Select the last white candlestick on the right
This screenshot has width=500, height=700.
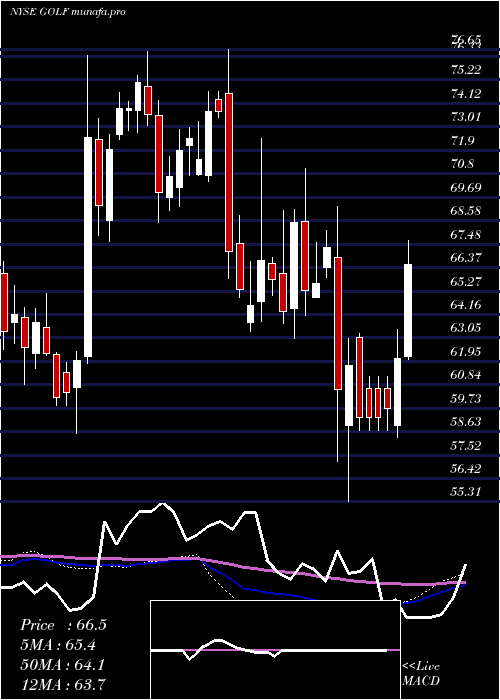point(408,311)
